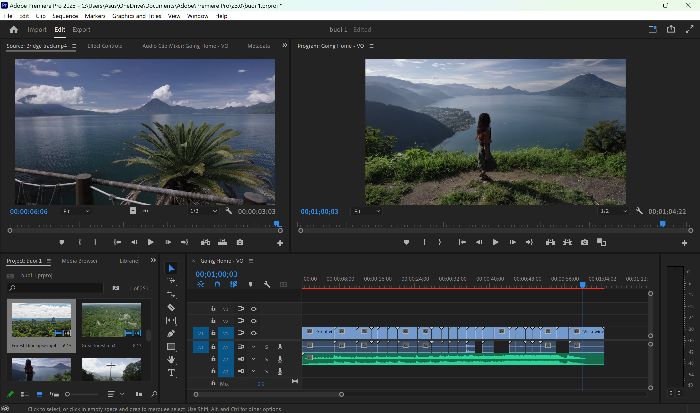Adjust project panel thumbnail size slider
This screenshot has height=413, width=700.
[81, 394]
